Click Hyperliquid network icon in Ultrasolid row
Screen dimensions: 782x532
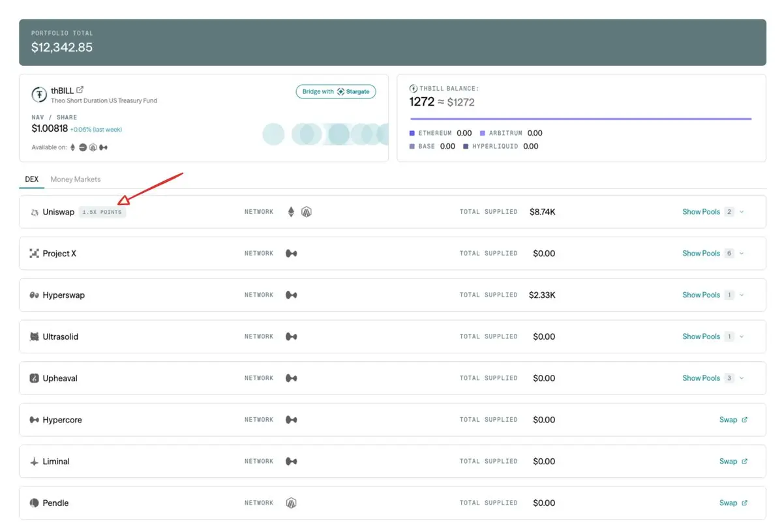point(292,336)
